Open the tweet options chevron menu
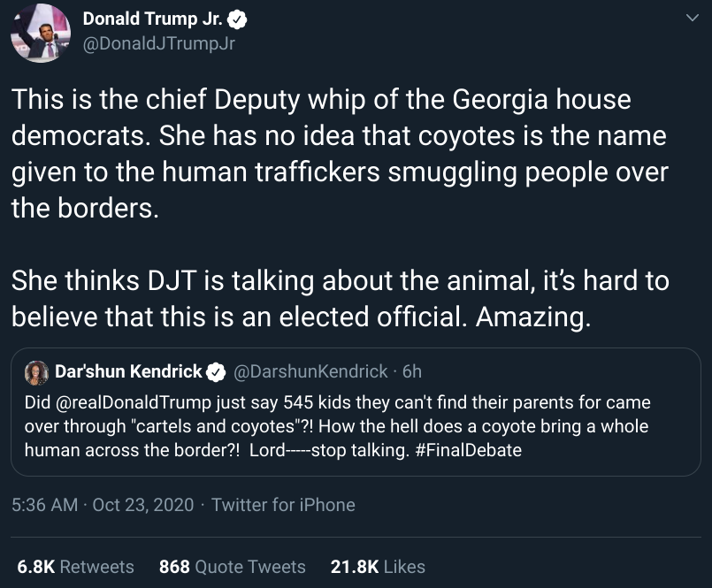Viewport: 712px width, 588px height. (691, 18)
